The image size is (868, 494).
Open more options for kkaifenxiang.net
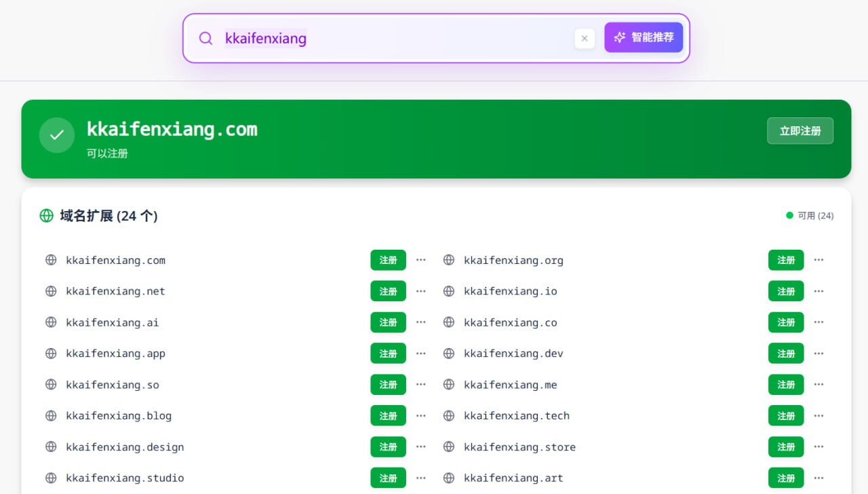click(x=421, y=291)
